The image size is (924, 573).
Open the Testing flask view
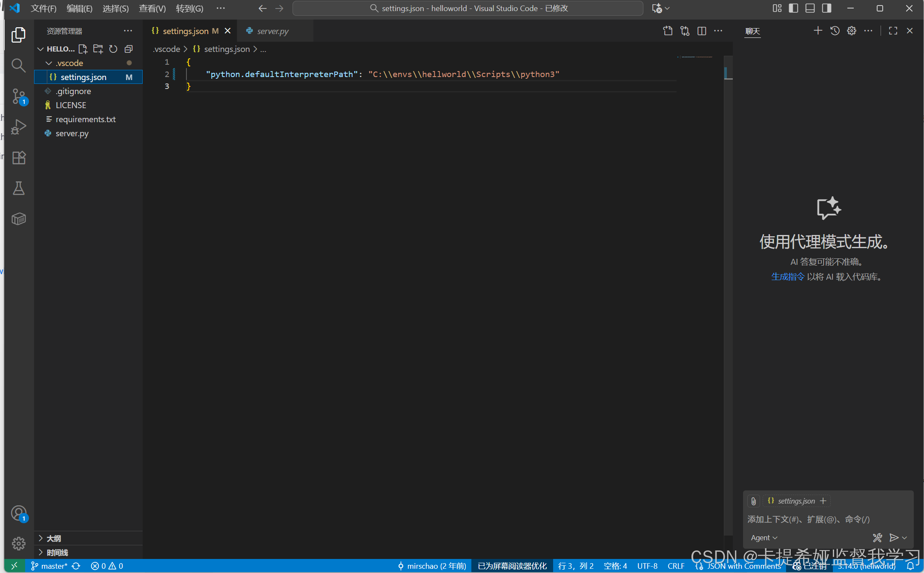point(18,188)
